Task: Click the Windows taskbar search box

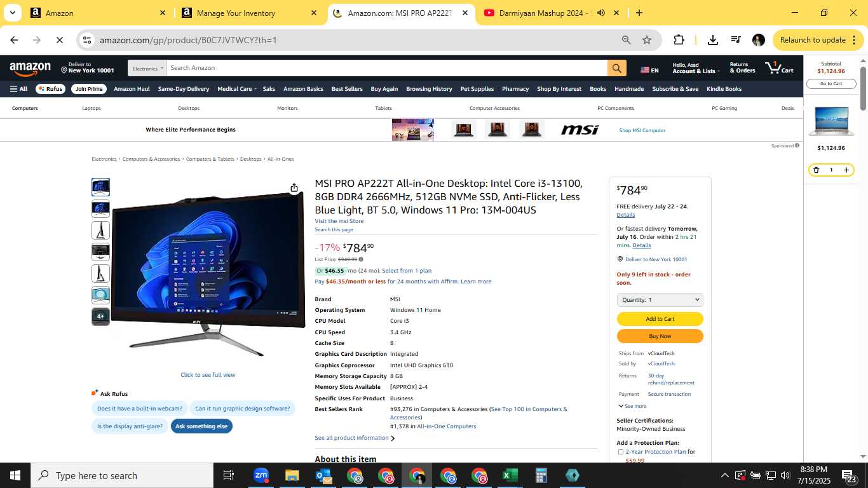Action: coord(122,475)
